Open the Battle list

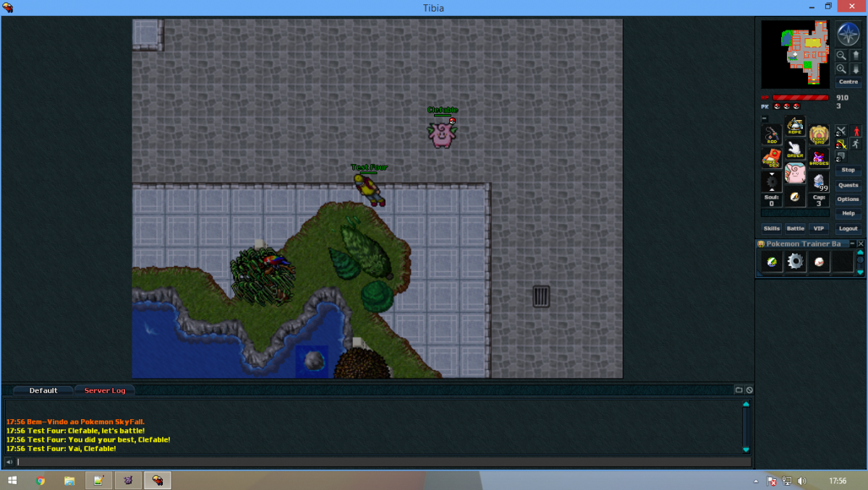point(796,228)
